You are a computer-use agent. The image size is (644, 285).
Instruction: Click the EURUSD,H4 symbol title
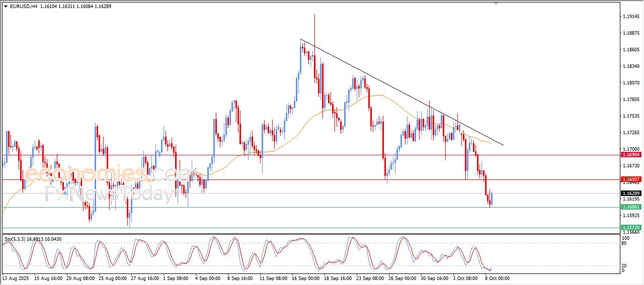click(23, 7)
